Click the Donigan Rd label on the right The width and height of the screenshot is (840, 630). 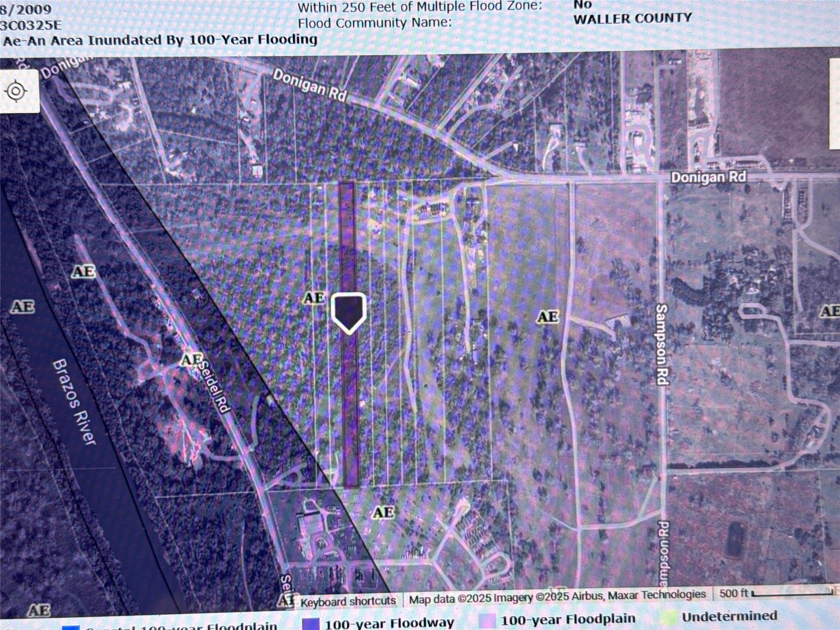(708, 177)
